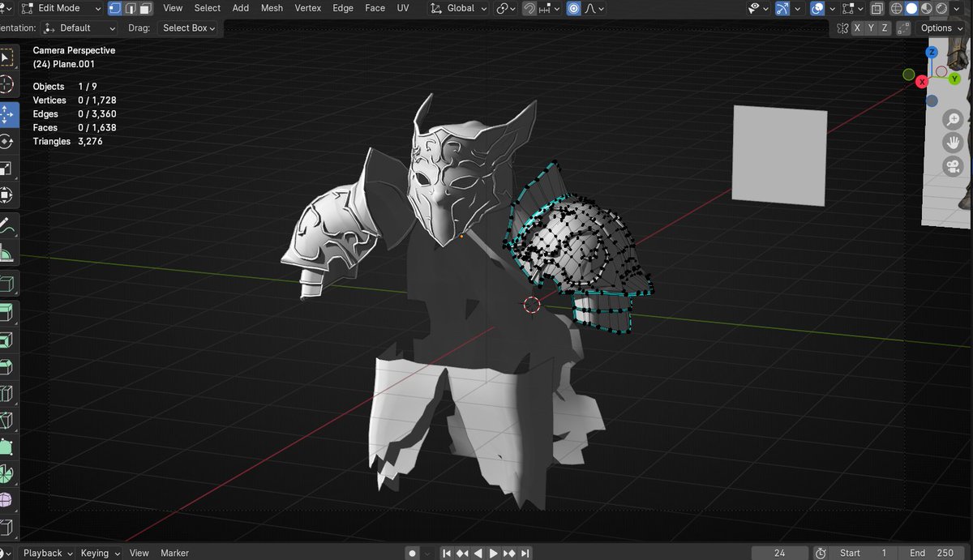The height and width of the screenshot is (560, 973).
Task: Open Global transform orientation dropdown
Action: (x=459, y=8)
